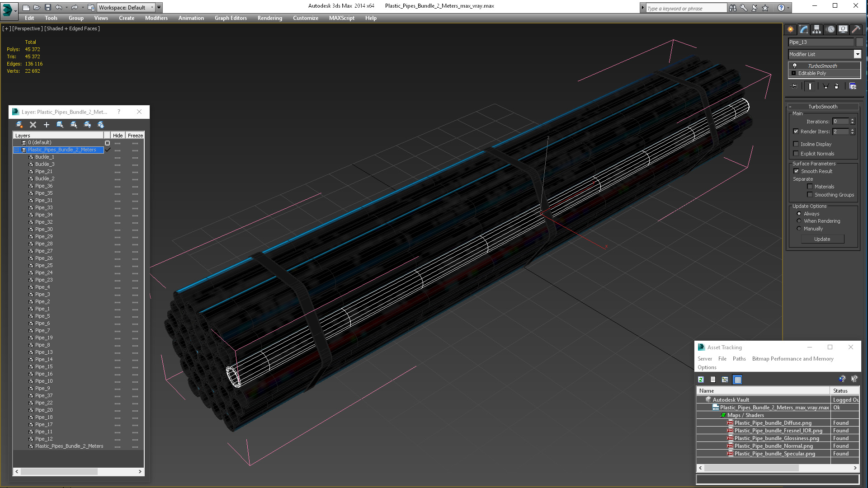Click the Hide column header

[x=118, y=136]
